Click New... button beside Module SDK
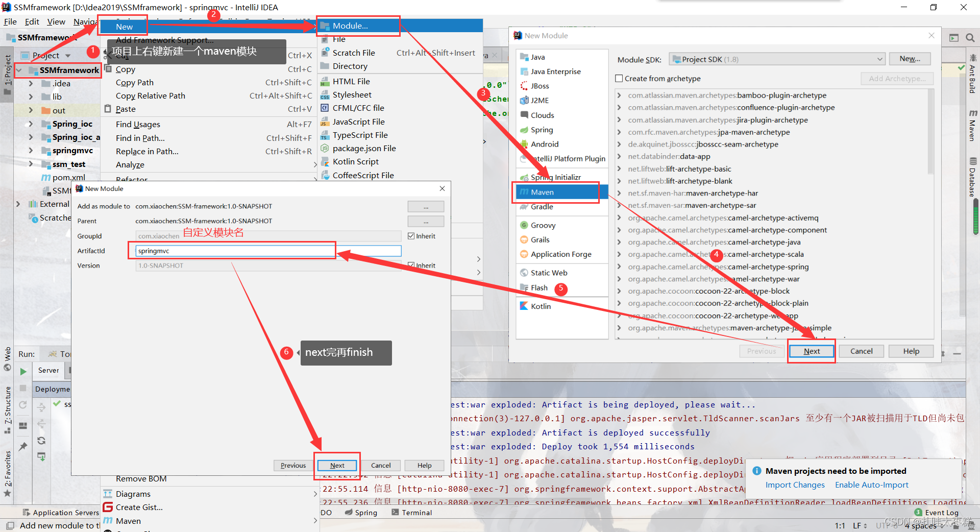The image size is (980, 532). (910, 59)
